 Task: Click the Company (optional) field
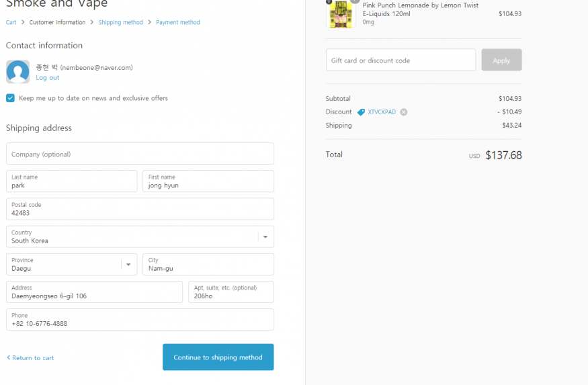click(x=140, y=154)
